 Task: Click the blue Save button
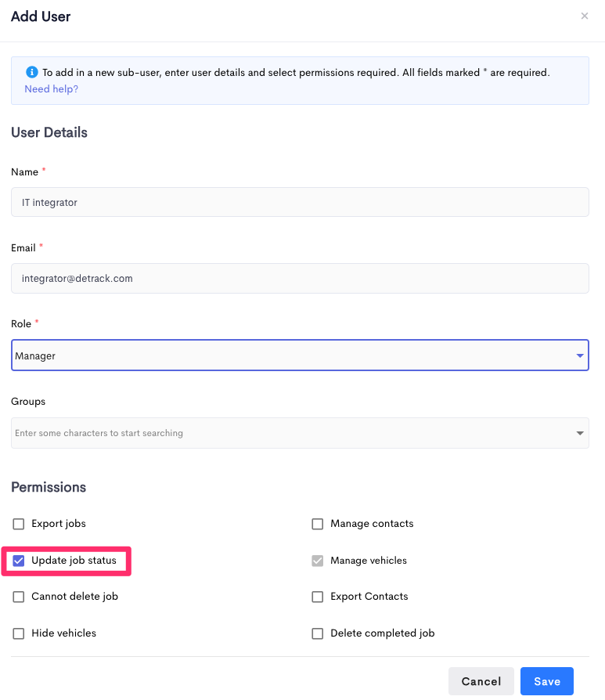pyautogui.click(x=546, y=681)
